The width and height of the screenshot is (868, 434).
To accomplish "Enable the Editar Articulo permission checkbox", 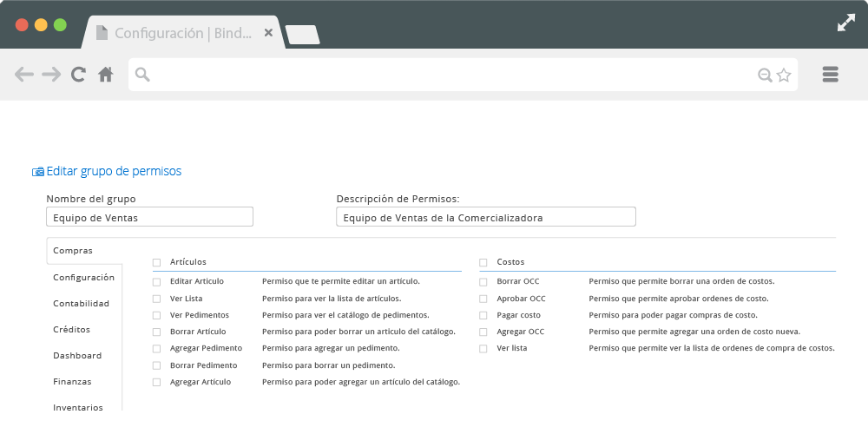I will point(156,282).
